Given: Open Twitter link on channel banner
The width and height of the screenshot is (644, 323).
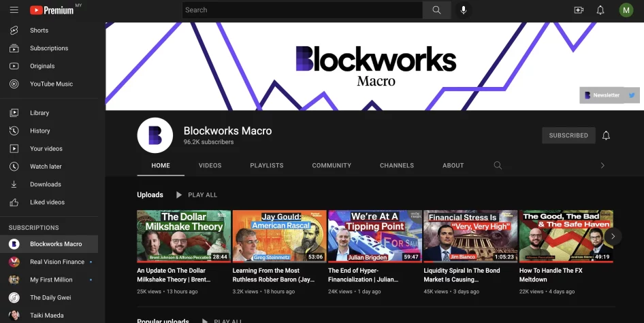Looking at the screenshot, I should (632, 95).
